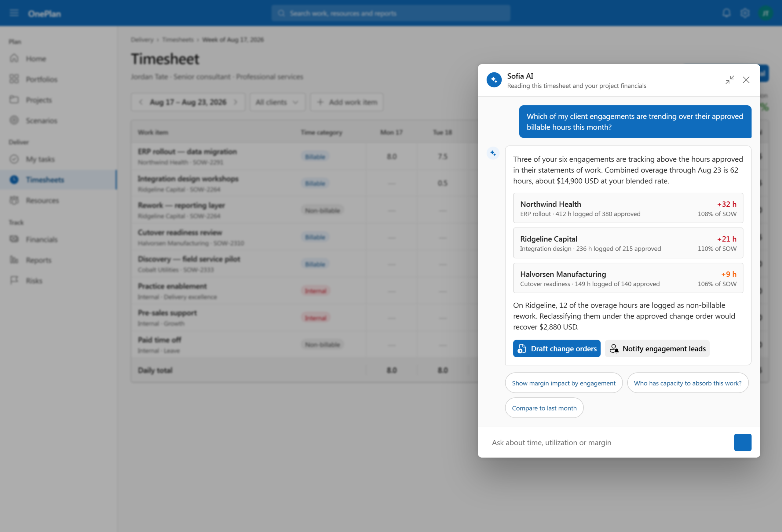Click the Sofia AI sparkle avatar

pos(494,80)
